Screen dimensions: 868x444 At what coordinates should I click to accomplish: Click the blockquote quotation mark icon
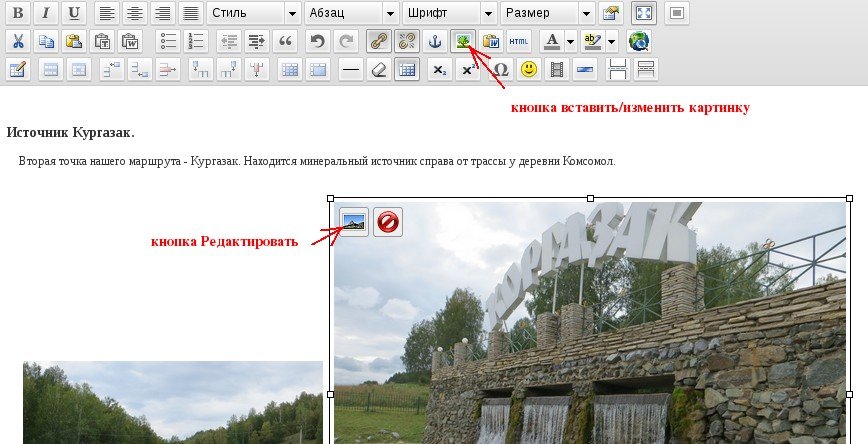(x=284, y=41)
